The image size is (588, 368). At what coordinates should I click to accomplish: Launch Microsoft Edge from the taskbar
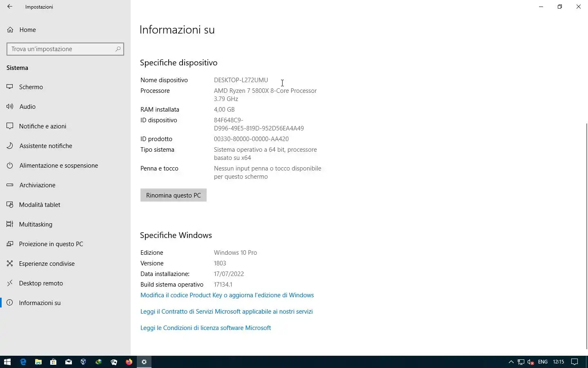[23, 362]
